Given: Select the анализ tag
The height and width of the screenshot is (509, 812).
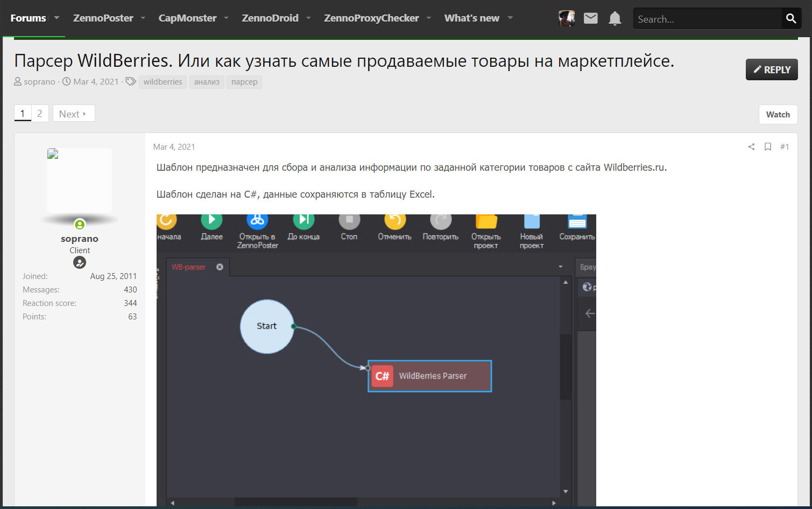Looking at the screenshot, I should (x=207, y=82).
